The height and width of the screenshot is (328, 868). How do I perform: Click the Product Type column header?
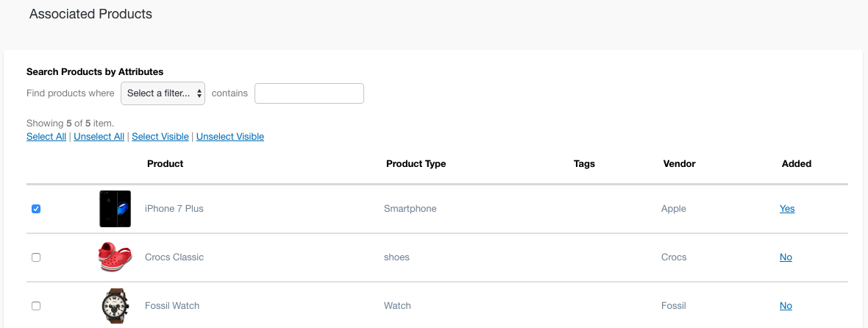416,164
